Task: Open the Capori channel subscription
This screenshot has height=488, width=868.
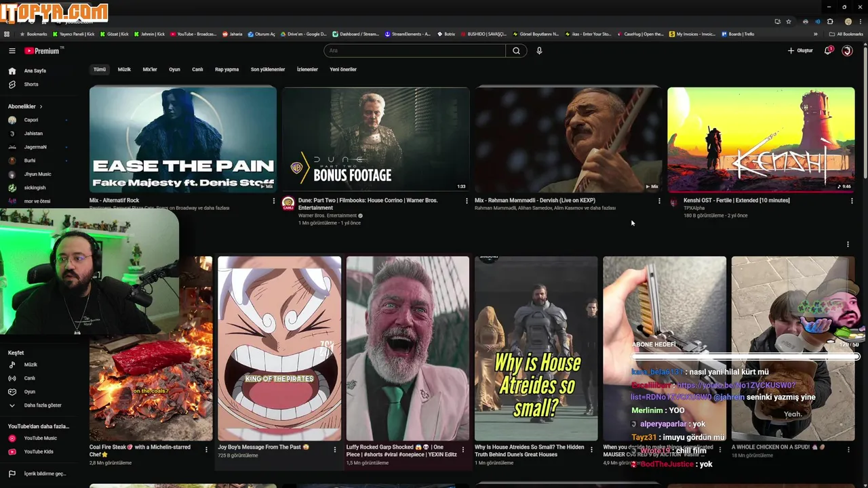Action: [31, 120]
